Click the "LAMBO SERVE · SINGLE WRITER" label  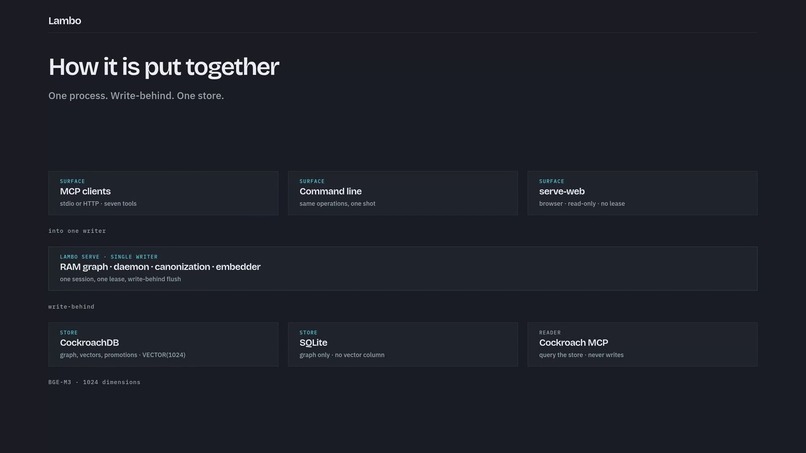(108, 257)
